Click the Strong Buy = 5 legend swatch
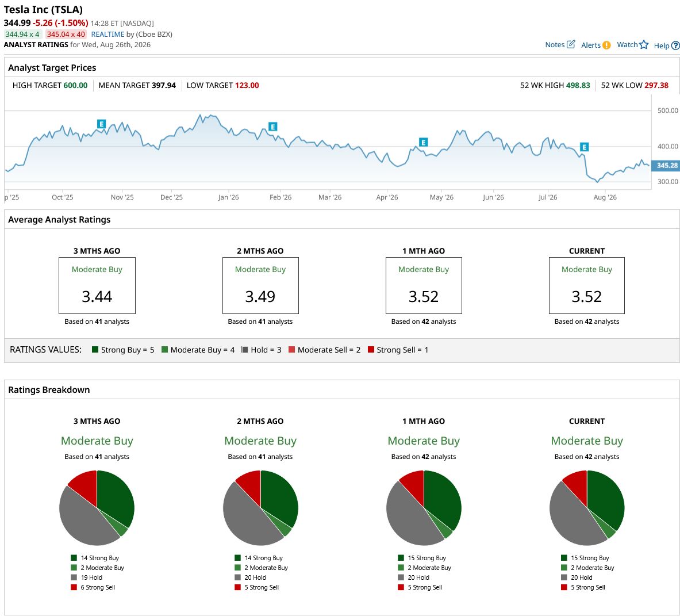 click(95, 350)
